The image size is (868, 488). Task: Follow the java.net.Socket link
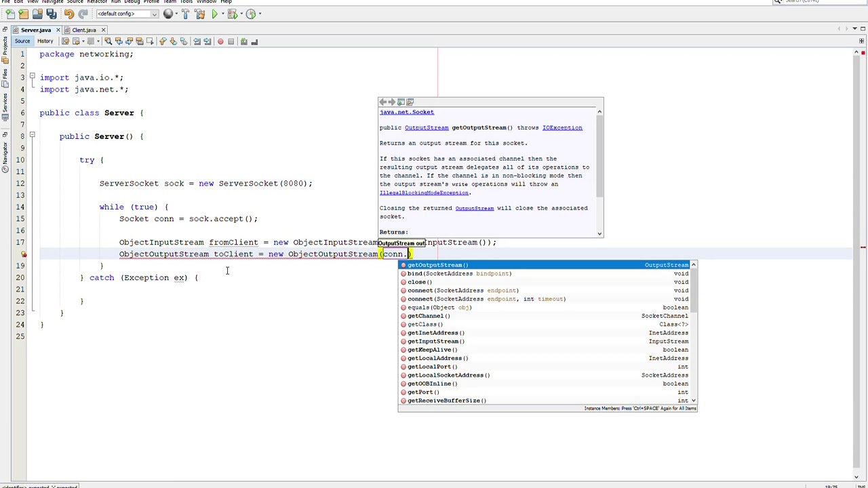pyautogui.click(x=407, y=112)
